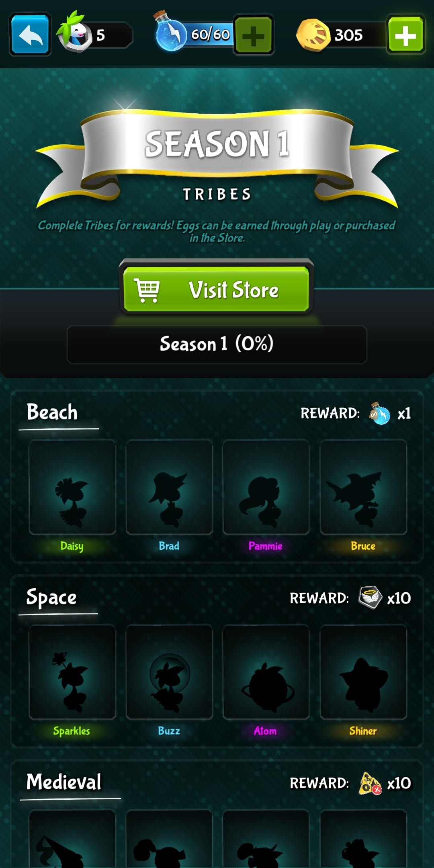Tap the Medieval reward dice icon
This screenshot has height=868, width=434.
[x=370, y=783]
